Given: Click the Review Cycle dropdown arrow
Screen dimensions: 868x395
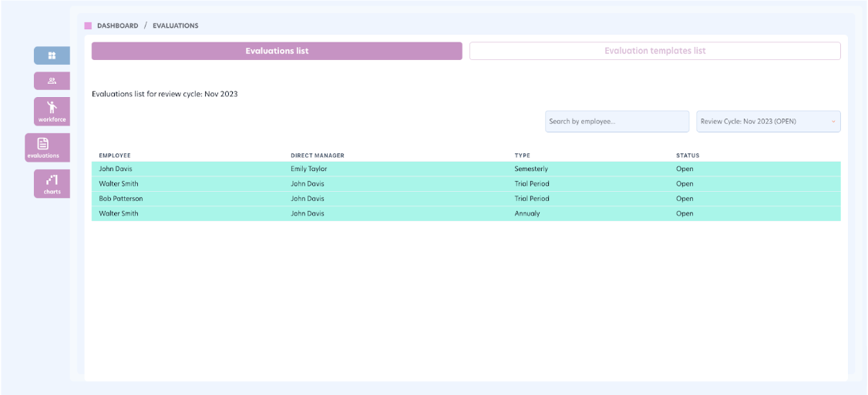Looking at the screenshot, I should click(x=833, y=122).
